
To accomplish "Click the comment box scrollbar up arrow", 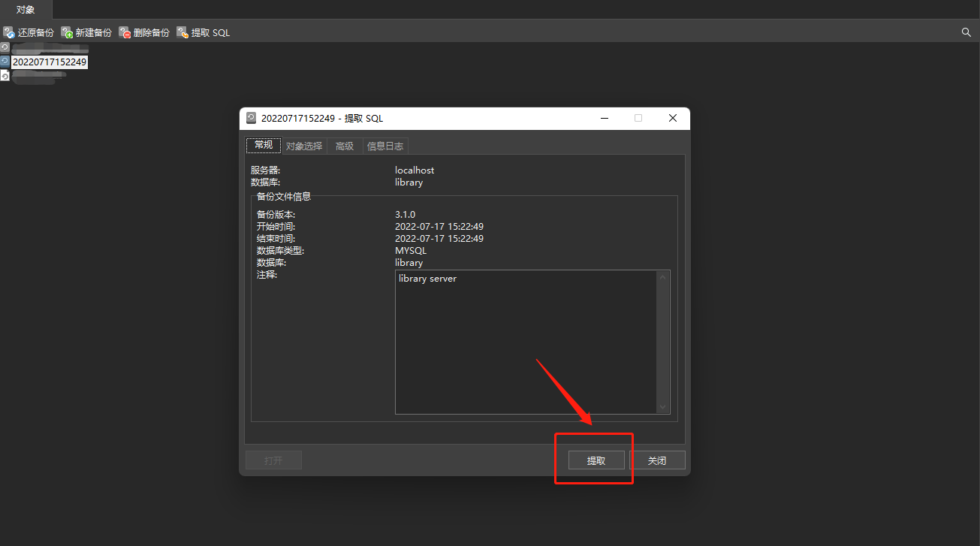I will click(x=663, y=278).
